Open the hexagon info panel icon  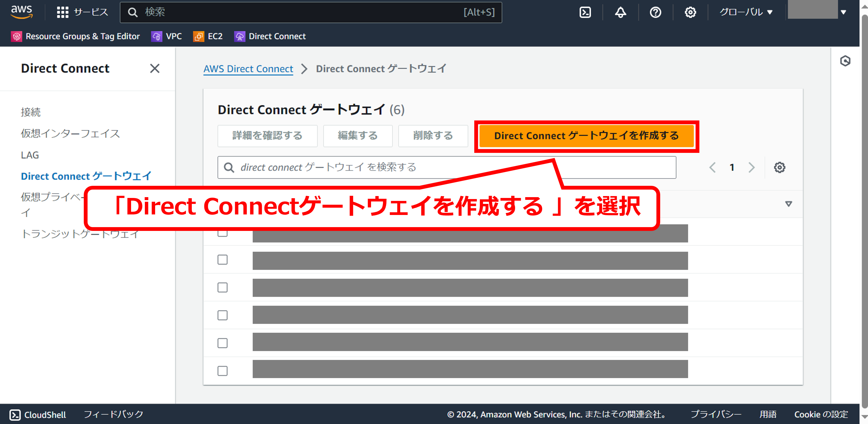pos(845,61)
